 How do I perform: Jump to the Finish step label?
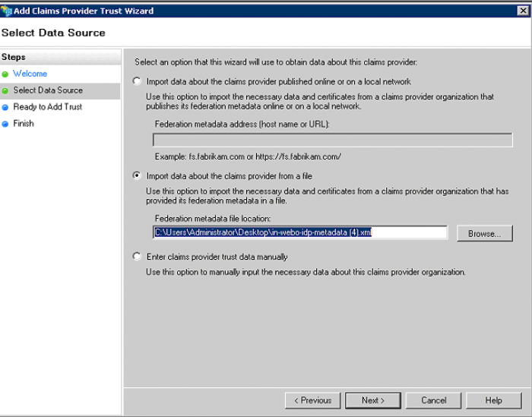24,124
